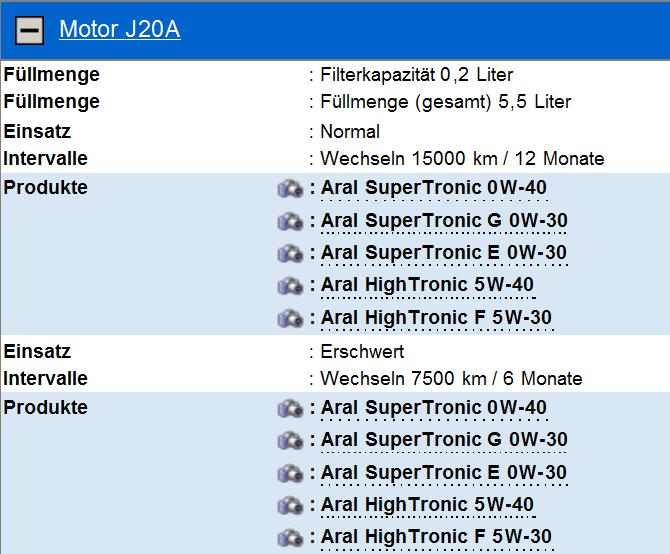Click camera icon beside HighTronic 5W-40 under Erschwert
The width and height of the screenshot is (670, 554).
290,505
